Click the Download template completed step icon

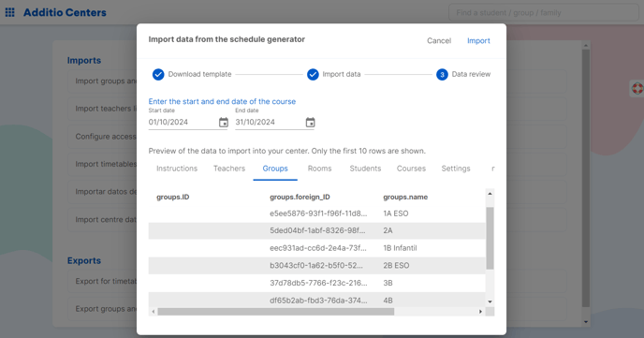pos(158,74)
